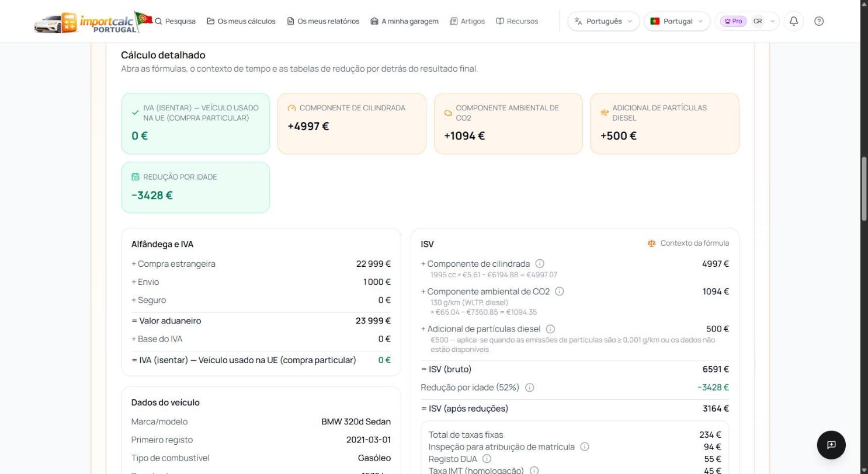Go to Pesquisa
Image resolution: width=868 pixels, height=474 pixels.
(175, 21)
